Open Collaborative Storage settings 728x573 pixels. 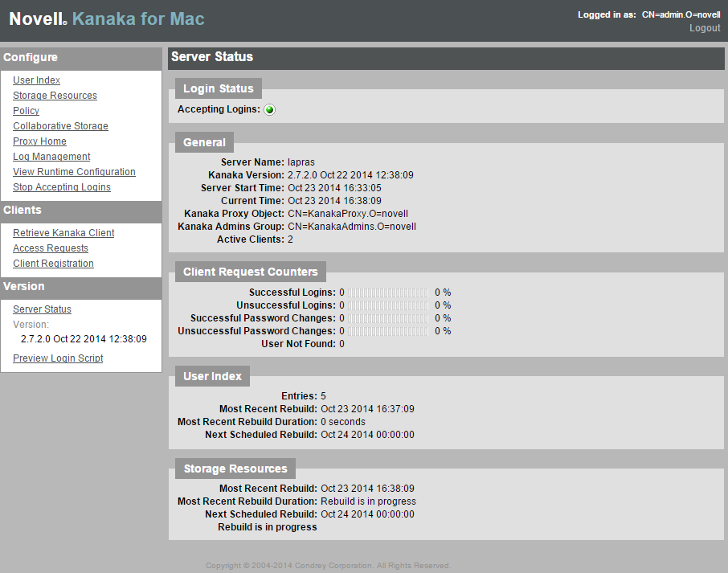[60, 126]
